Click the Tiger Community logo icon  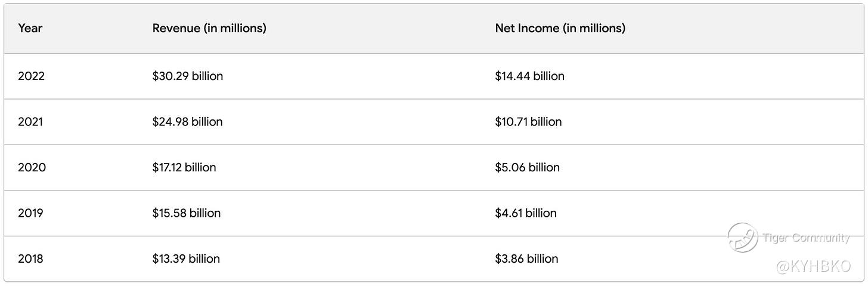point(742,237)
